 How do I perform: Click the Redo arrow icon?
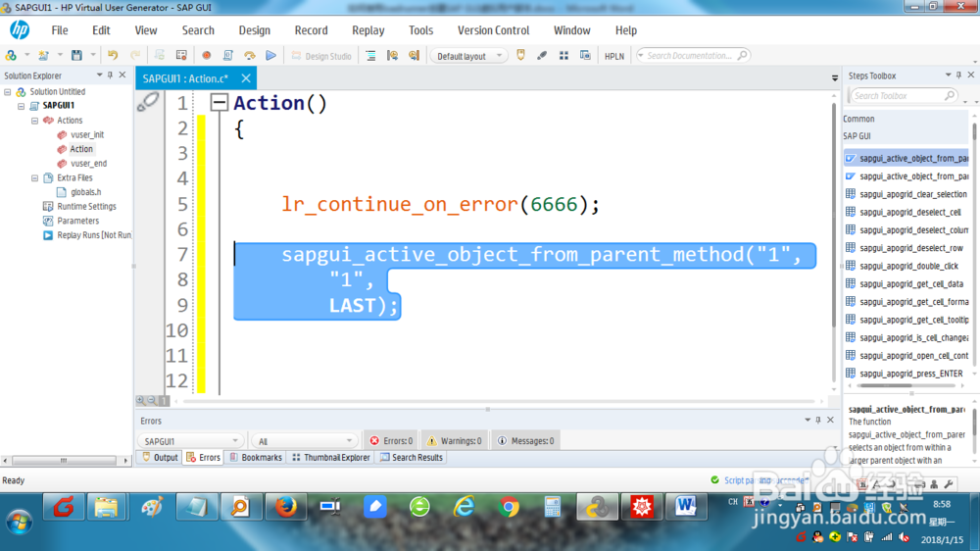click(x=135, y=56)
